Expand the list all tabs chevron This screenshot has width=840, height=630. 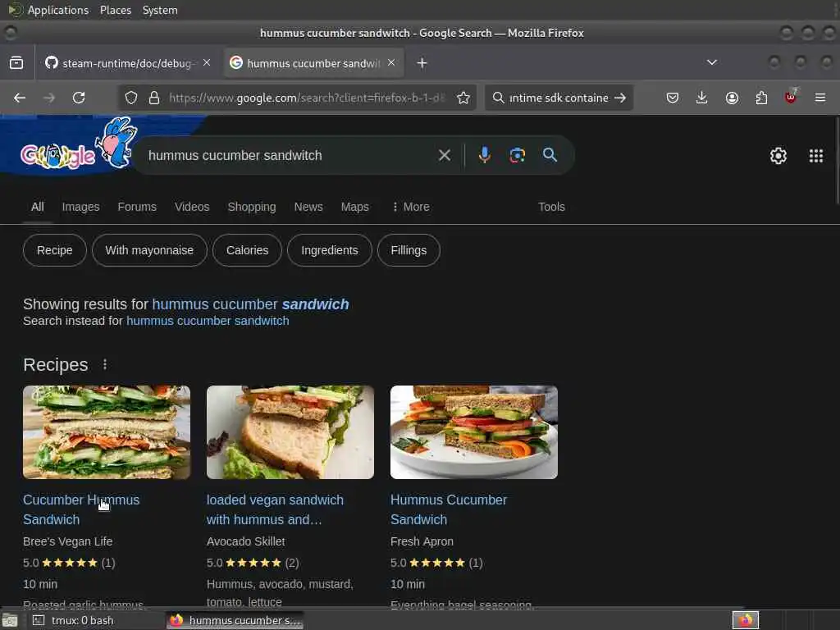click(x=712, y=62)
